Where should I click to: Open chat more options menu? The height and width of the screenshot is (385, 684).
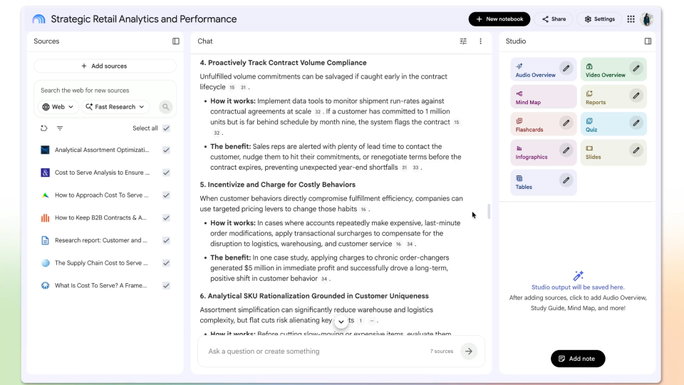480,41
